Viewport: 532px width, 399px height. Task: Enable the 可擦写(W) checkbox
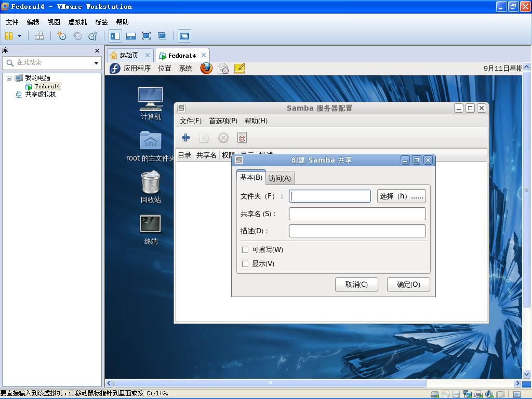[245, 250]
